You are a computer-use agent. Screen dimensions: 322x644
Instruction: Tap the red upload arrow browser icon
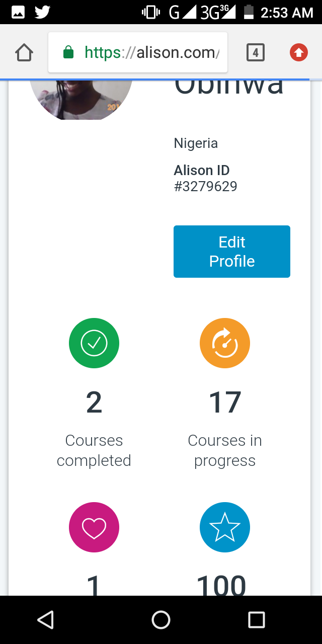tap(299, 52)
